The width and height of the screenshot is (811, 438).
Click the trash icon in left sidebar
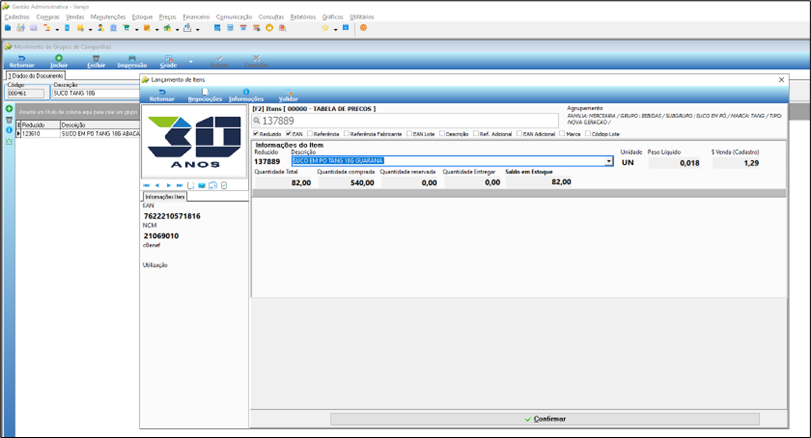[x=9, y=120]
